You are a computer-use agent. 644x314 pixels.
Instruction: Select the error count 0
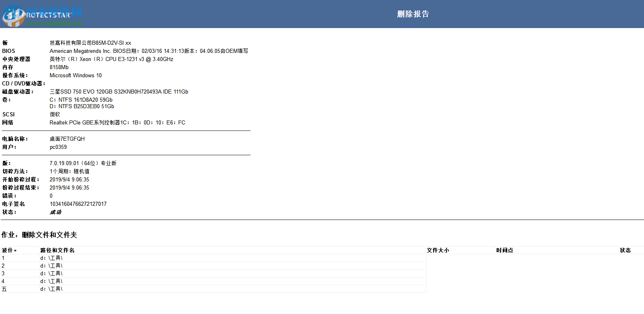tap(51, 196)
